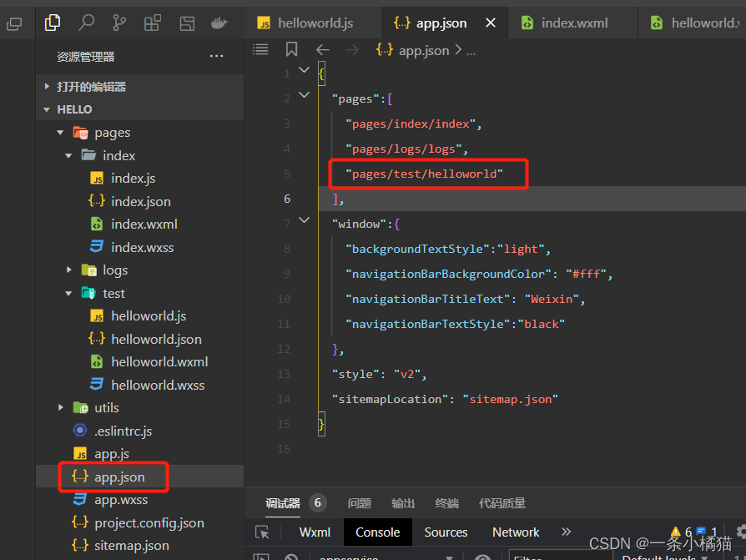Open the 终端 panel tab
This screenshot has height=560, width=746.
pos(446,503)
